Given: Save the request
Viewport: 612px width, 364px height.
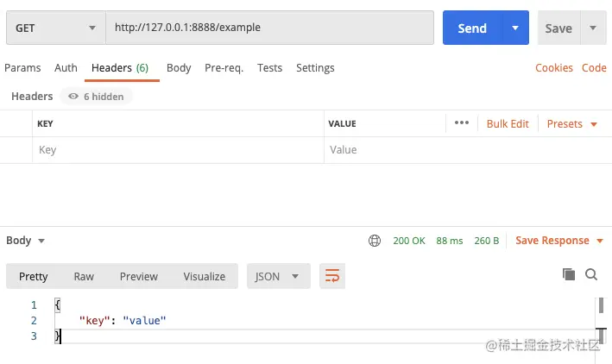Looking at the screenshot, I should tap(558, 28).
